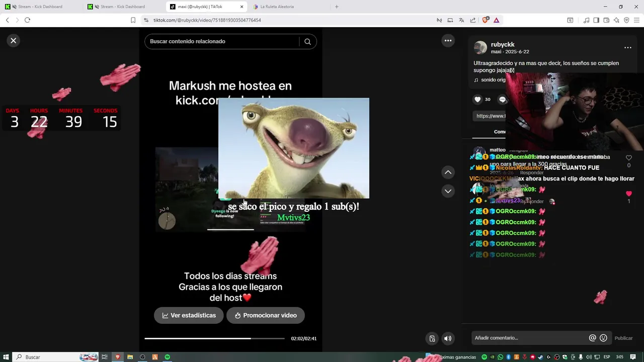Click the 'Añadir comentario...' field
Image resolution: width=644 pixels, height=362 pixels.
[530, 338]
